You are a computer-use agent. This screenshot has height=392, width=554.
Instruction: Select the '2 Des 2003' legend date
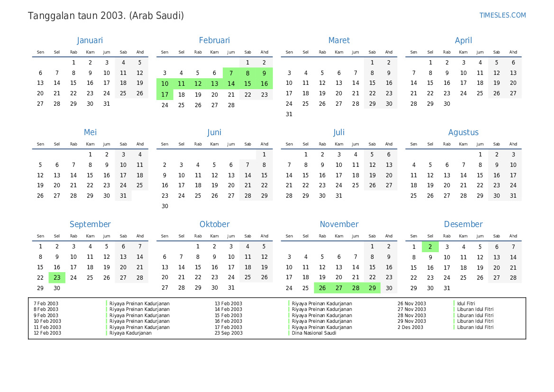click(x=410, y=327)
